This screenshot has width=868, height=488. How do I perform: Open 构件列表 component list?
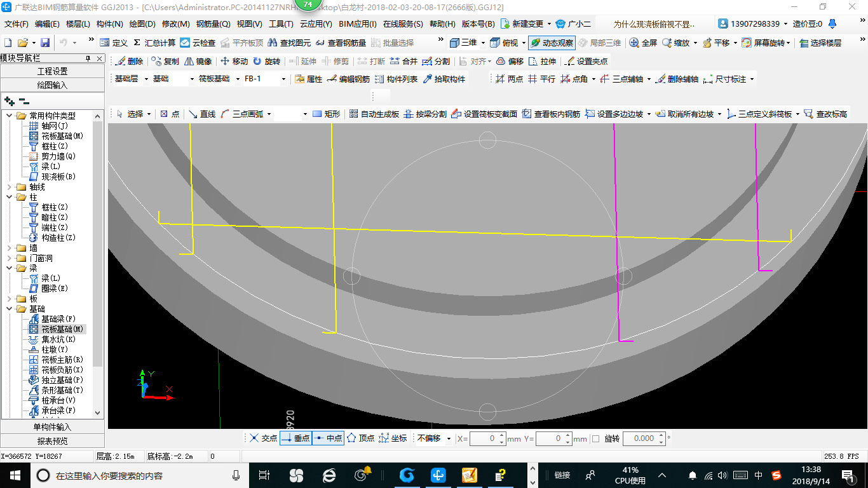tap(396, 79)
